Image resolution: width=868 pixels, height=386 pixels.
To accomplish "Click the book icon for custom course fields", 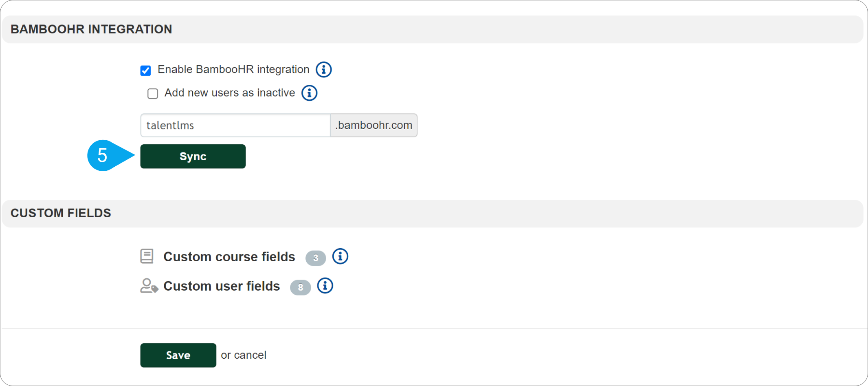I will coord(147,256).
